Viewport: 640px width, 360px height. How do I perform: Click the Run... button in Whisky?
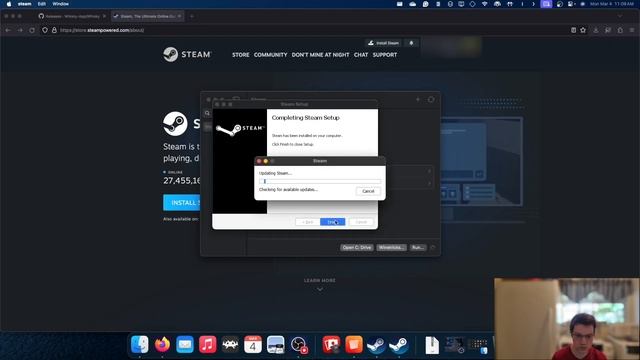[x=417, y=247]
